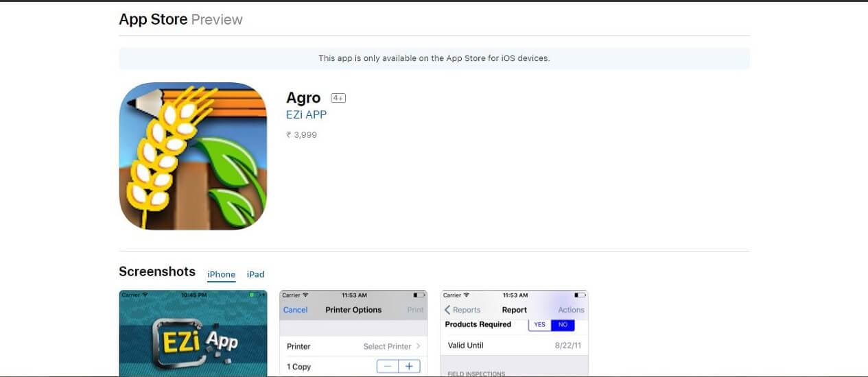Image resolution: width=868 pixels, height=377 pixels.
Task: Open the Report screenshot thumbnail
Action: click(x=515, y=333)
